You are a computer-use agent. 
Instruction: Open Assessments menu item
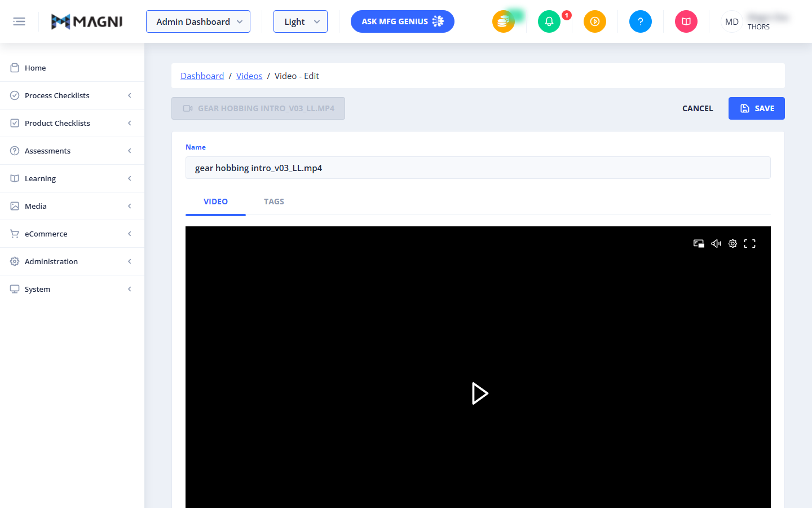tap(72, 151)
